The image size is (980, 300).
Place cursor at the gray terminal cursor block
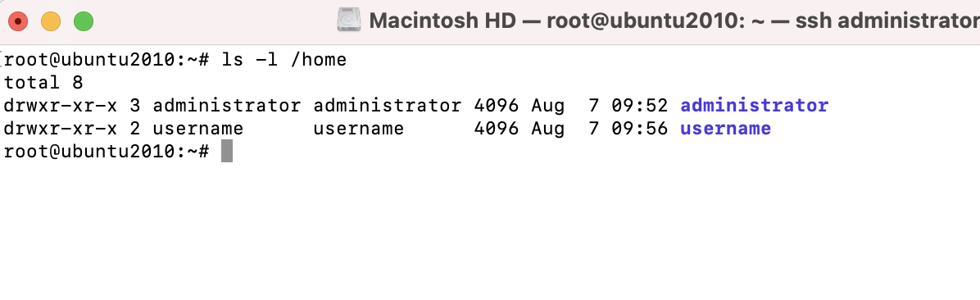point(227,152)
